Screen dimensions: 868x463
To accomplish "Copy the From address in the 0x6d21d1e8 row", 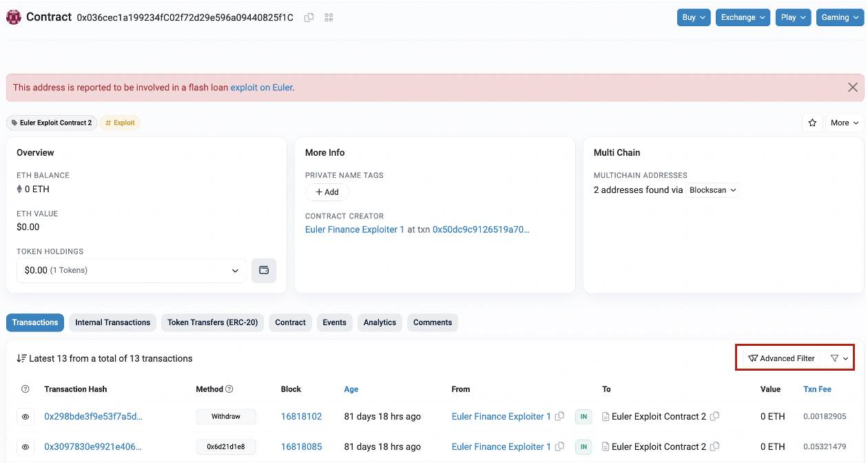I will click(559, 446).
